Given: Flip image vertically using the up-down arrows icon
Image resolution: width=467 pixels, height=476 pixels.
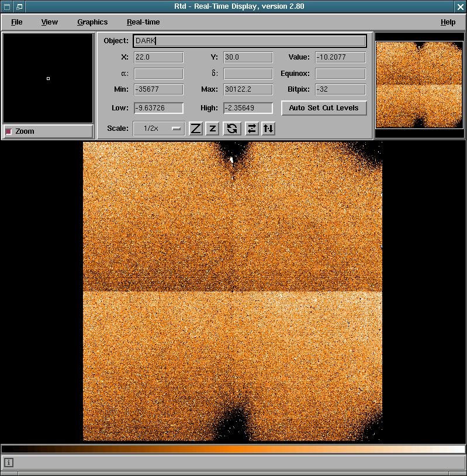Looking at the screenshot, I should point(268,128).
